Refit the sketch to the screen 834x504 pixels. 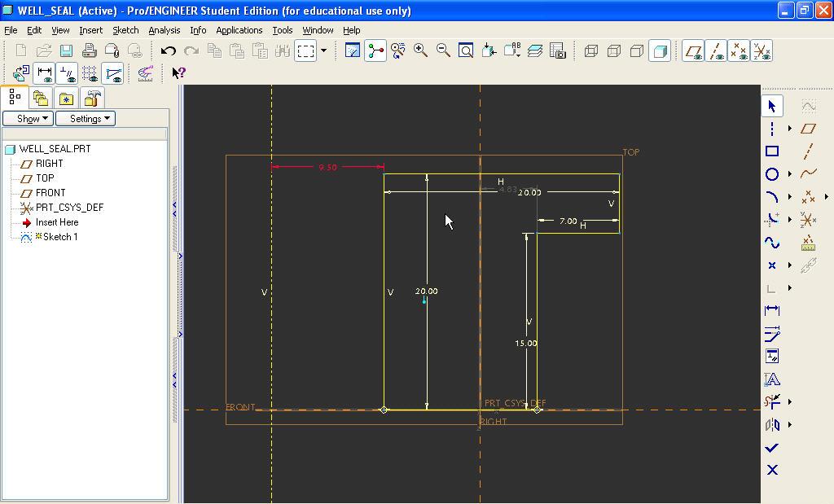(466, 51)
